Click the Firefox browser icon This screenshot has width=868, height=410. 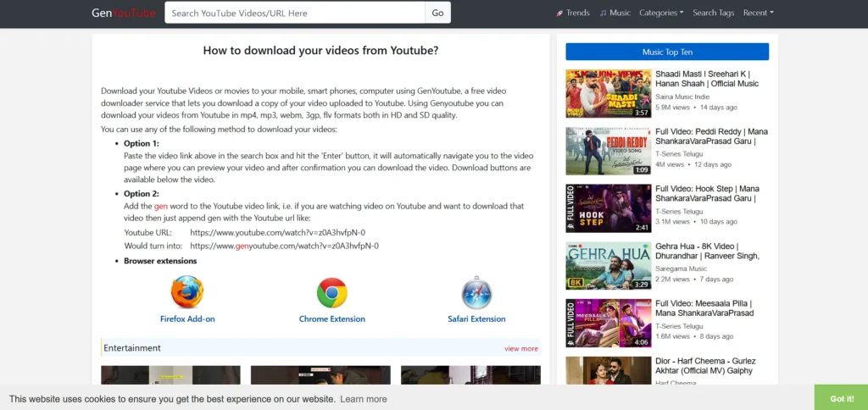[x=187, y=292]
